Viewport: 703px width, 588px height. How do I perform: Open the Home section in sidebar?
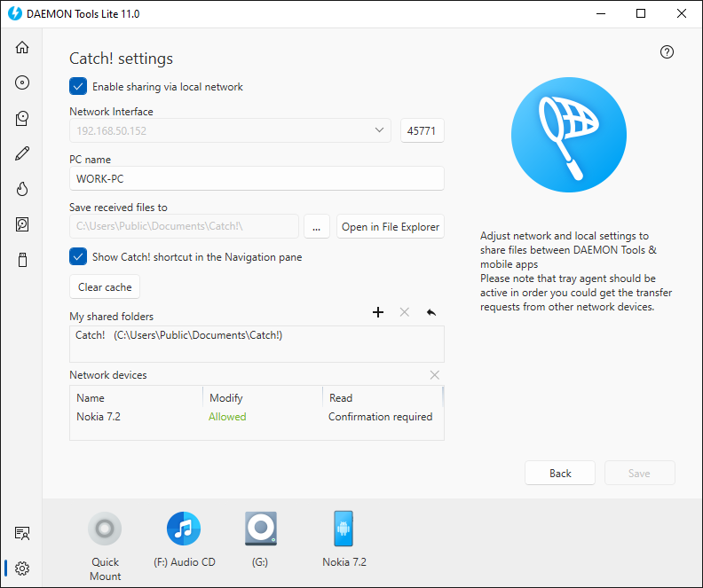pos(22,47)
